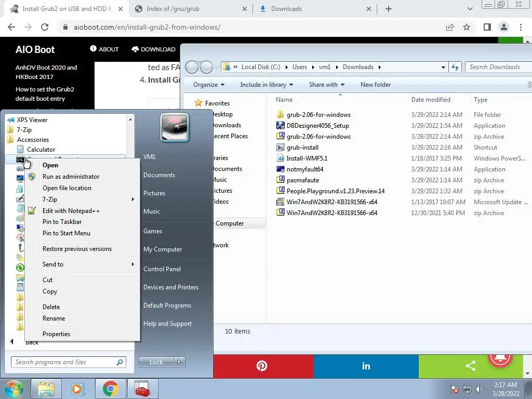Share page on LinkedIn
This screenshot has width=532, height=399.
tap(366, 366)
